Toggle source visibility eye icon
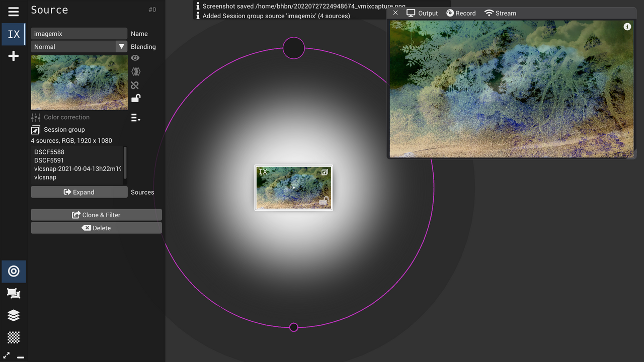This screenshot has height=362, width=644. pyautogui.click(x=135, y=58)
